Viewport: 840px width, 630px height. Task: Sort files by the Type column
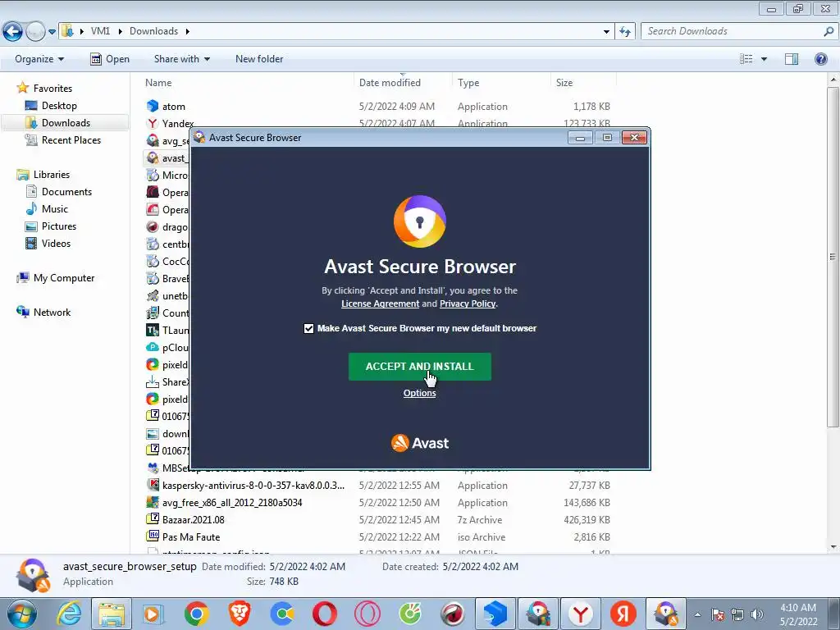point(468,83)
